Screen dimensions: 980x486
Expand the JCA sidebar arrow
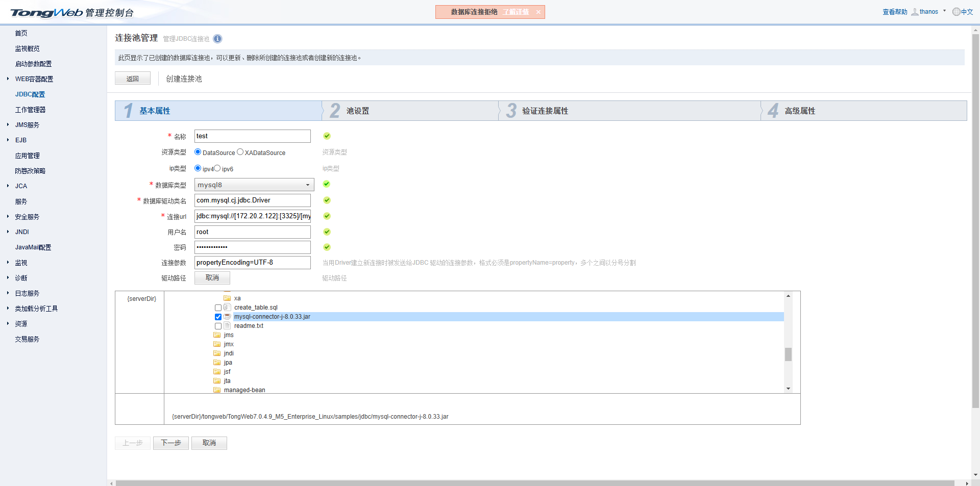coord(8,186)
